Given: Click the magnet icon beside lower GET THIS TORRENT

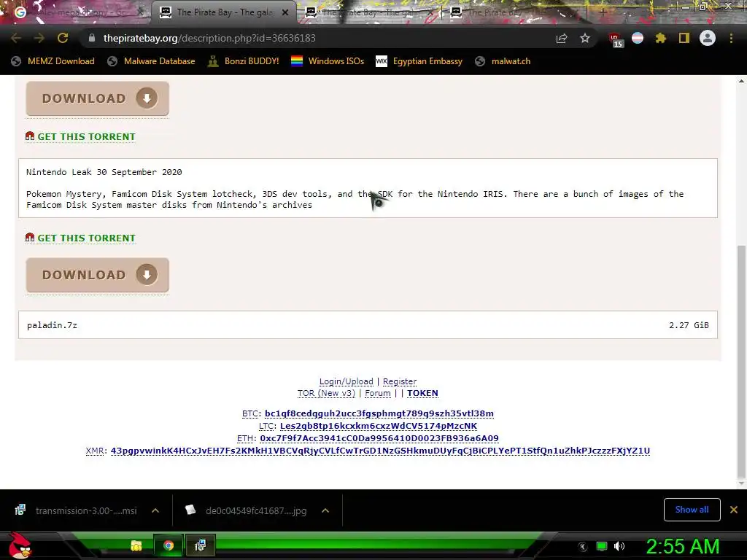Looking at the screenshot, I should (x=30, y=237).
